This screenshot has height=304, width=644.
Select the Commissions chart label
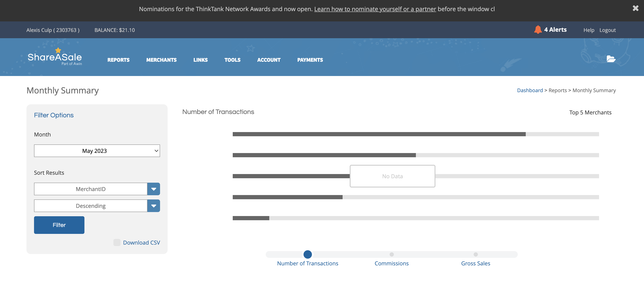tap(392, 263)
